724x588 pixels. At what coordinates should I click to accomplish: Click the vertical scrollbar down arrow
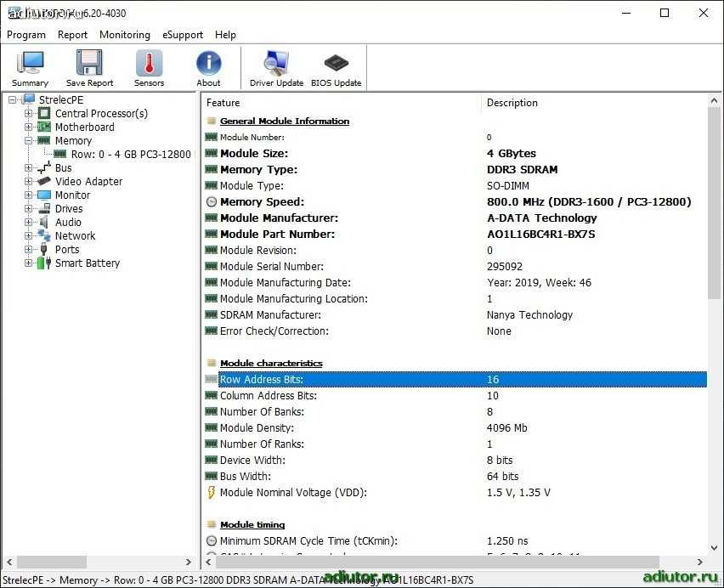(715, 546)
